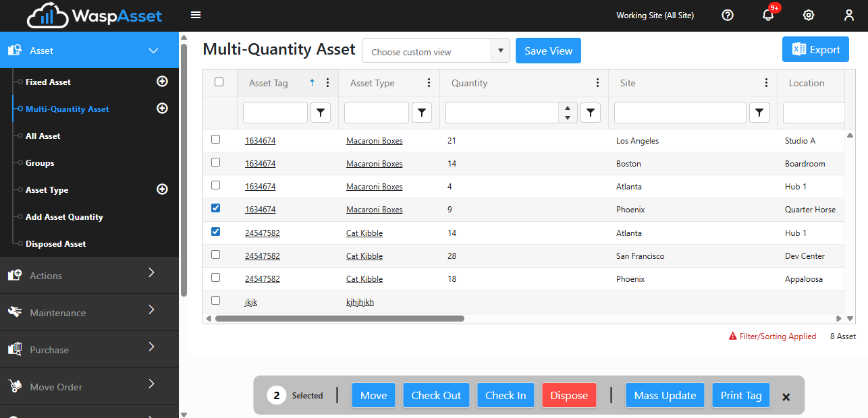Click the Asset Tag filter input field

pos(275,113)
